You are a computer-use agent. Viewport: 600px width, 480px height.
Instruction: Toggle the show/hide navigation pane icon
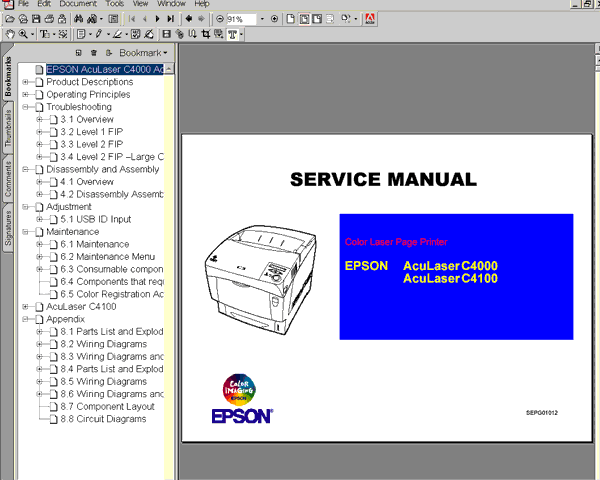[113, 19]
